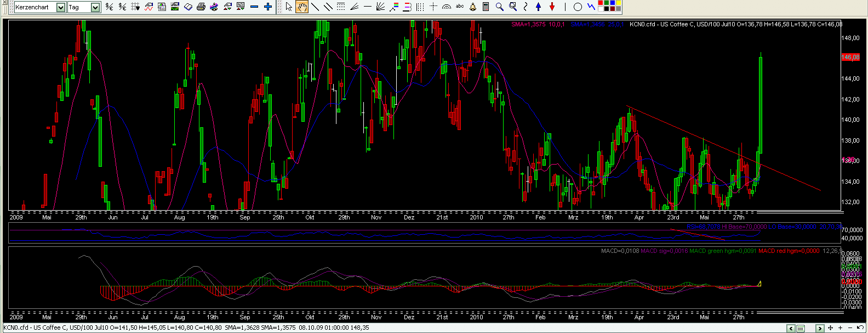Click the undo curved arrow icon
This screenshot has width=868, height=333.
(860, 328)
